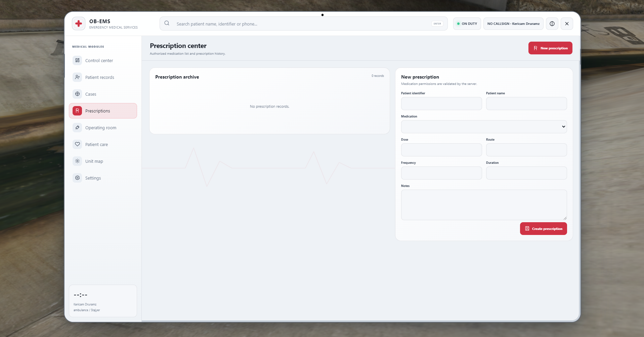Click into the Notes text area
Image resolution: width=644 pixels, height=337 pixels.
click(484, 205)
